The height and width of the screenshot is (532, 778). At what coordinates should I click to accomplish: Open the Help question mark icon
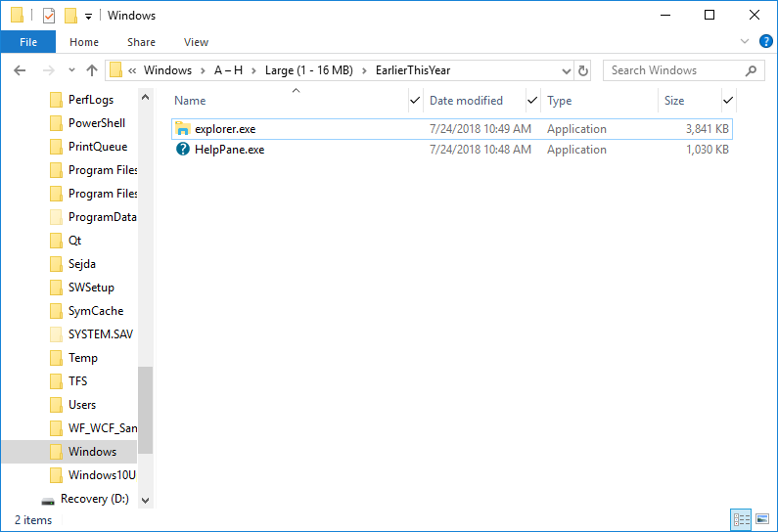pyautogui.click(x=765, y=41)
